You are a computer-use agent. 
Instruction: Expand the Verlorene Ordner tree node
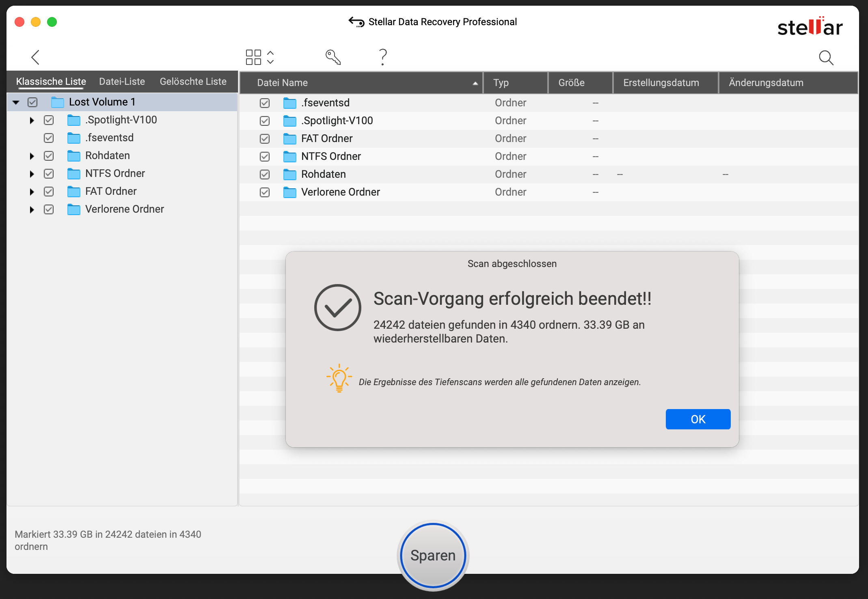[x=32, y=209]
